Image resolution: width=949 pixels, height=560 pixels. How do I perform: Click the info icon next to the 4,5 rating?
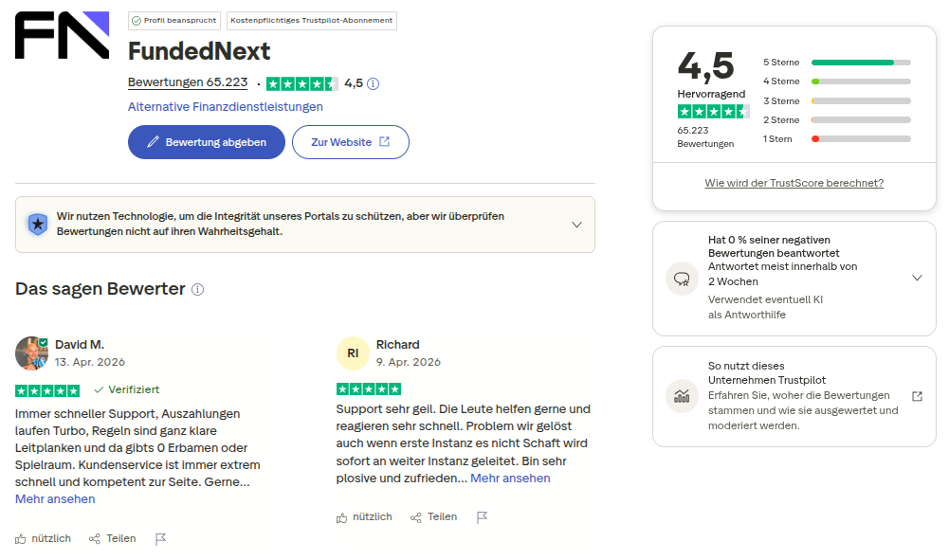pyautogui.click(x=374, y=82)
